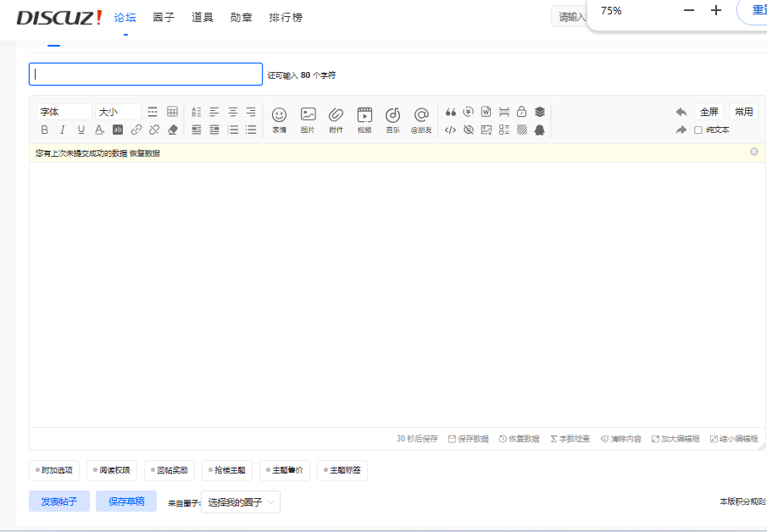This screenshot has width=767, height=532.
Task: Click the 图片 insert image icon
Action: click(x=308, y=118)
